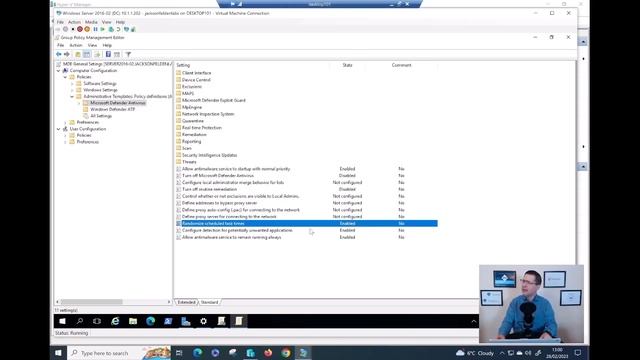Click the Back arrow in the editor toolbar
This screenshot has width=640, height=360.
(59, 54)
